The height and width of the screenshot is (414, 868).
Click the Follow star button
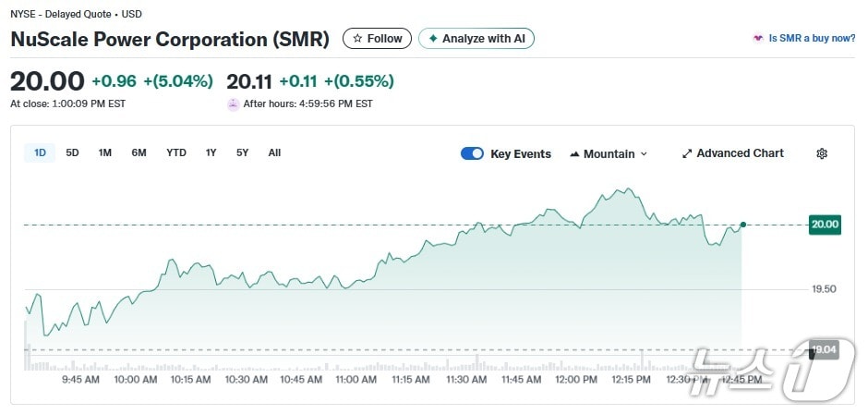(378, 39)
